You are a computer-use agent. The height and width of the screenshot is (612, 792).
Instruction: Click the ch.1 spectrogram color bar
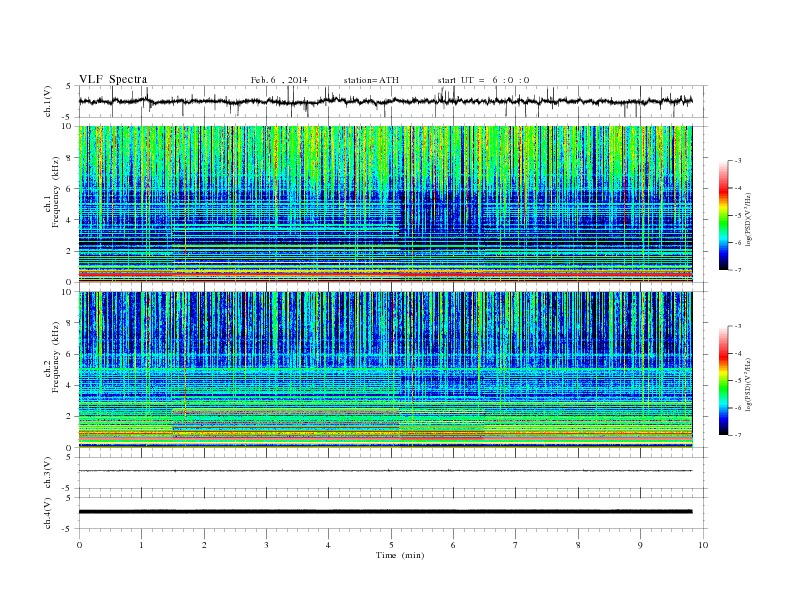tap(724, 215)
